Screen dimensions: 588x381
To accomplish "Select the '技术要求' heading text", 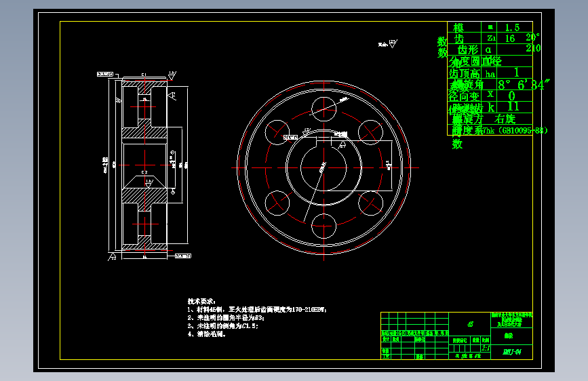I will (x=201, y=301).
